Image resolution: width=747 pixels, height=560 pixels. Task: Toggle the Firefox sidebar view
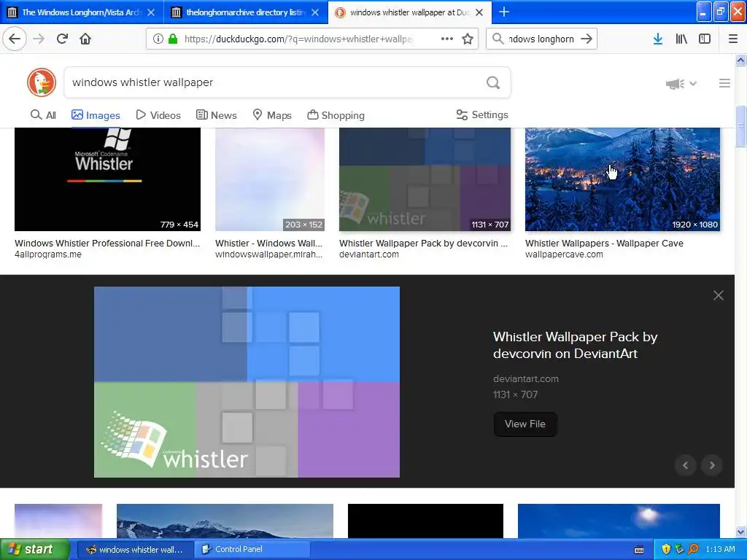(705, 39)
